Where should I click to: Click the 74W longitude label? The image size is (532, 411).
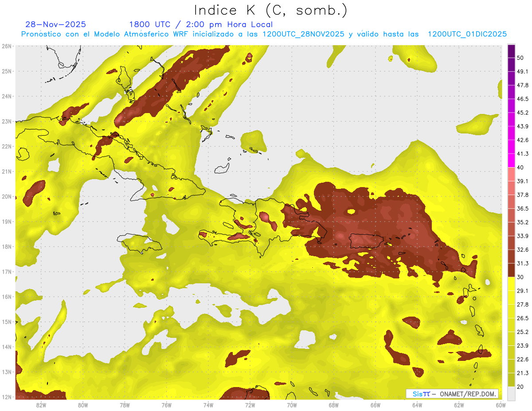tap(208, 405)
